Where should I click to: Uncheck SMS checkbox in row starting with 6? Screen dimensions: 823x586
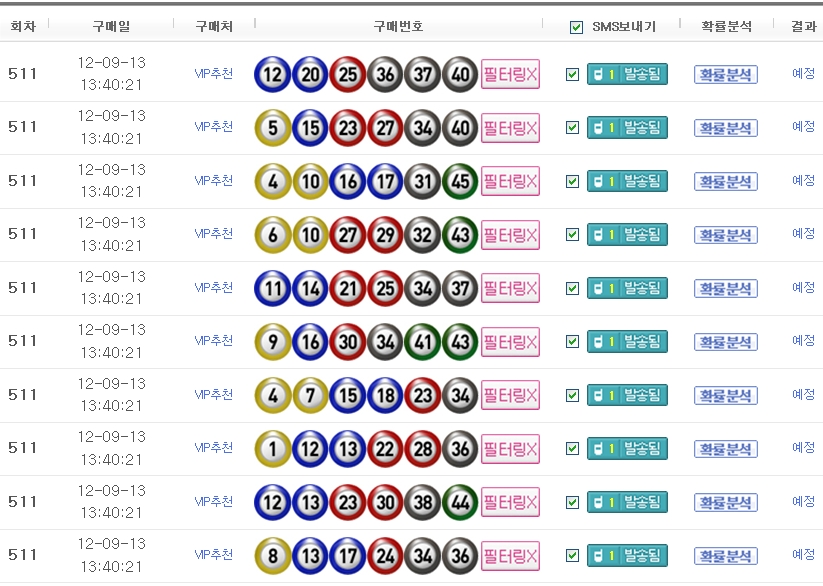click(572, 235)
